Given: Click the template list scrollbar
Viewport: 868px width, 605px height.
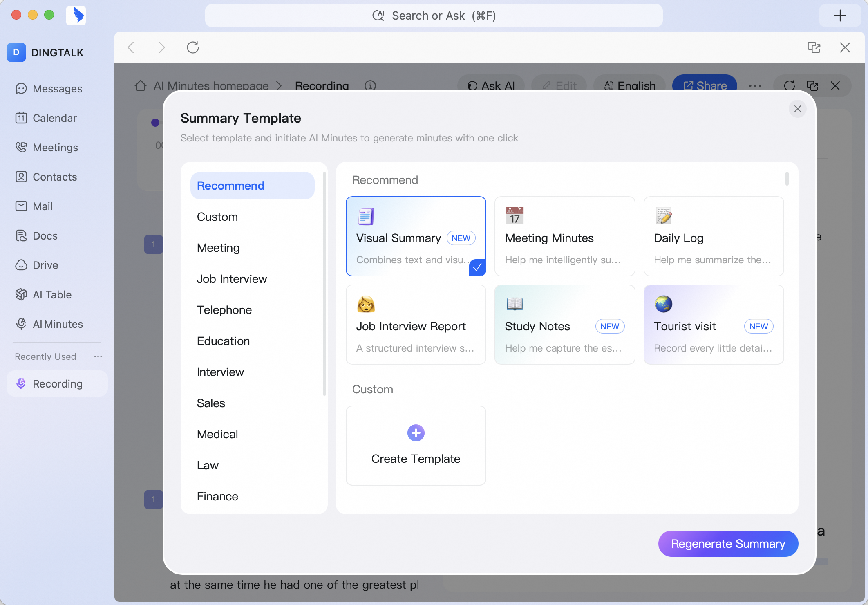Looking at the screenshot, I should coord(787,179).
